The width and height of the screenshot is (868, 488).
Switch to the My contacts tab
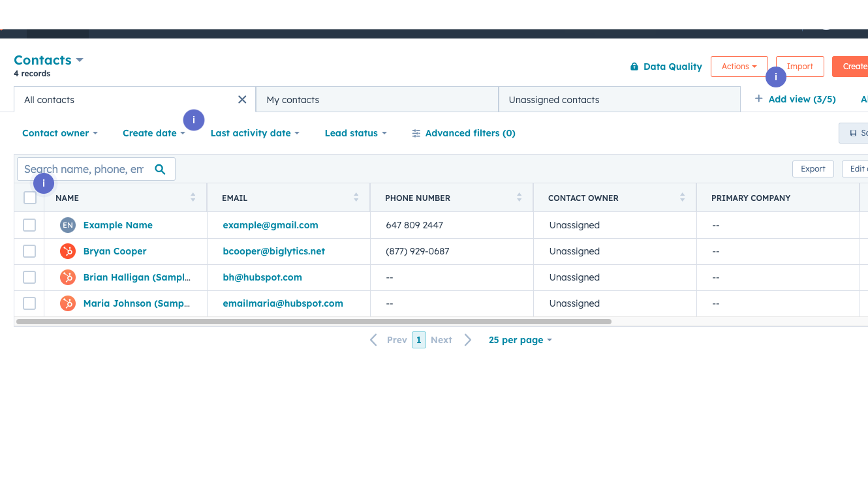click(292, 99)
